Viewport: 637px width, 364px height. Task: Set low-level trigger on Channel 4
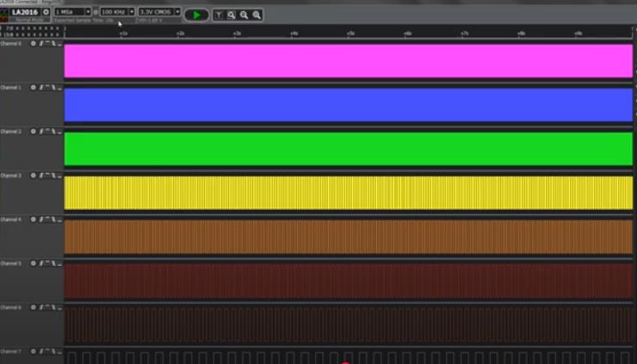click(x=59, y=219)
